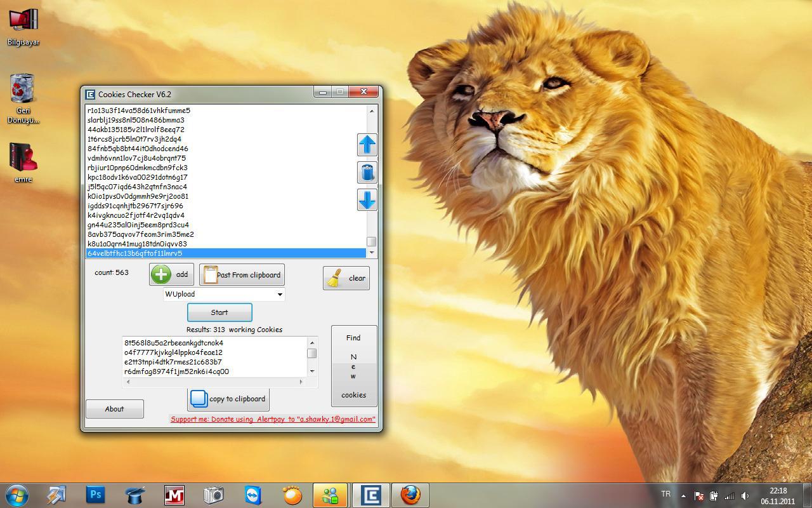Open the WUpload site dropdown
The image size is (812, 508).
point(224,294)
